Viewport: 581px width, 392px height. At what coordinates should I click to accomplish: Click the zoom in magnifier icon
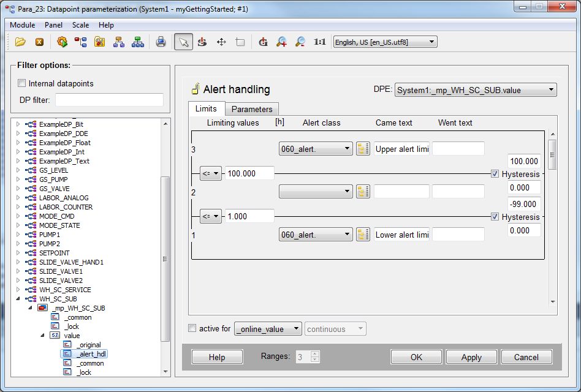[281, 42]
